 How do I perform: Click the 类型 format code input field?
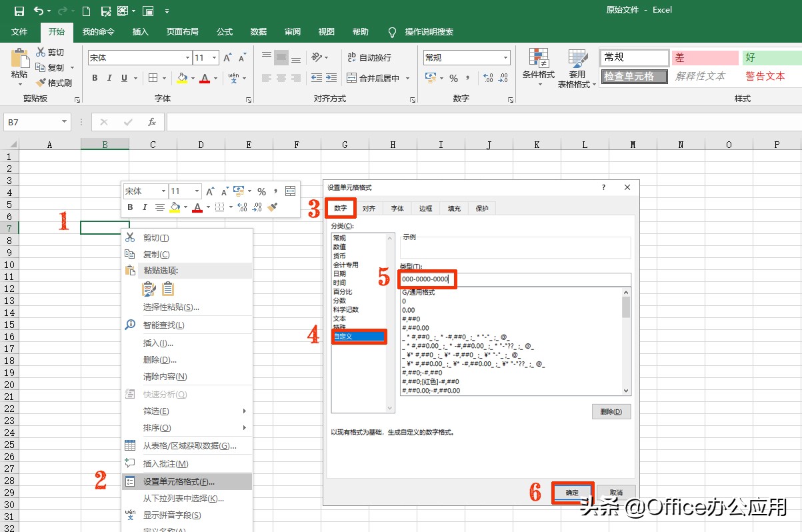click(x=515, y=279)
